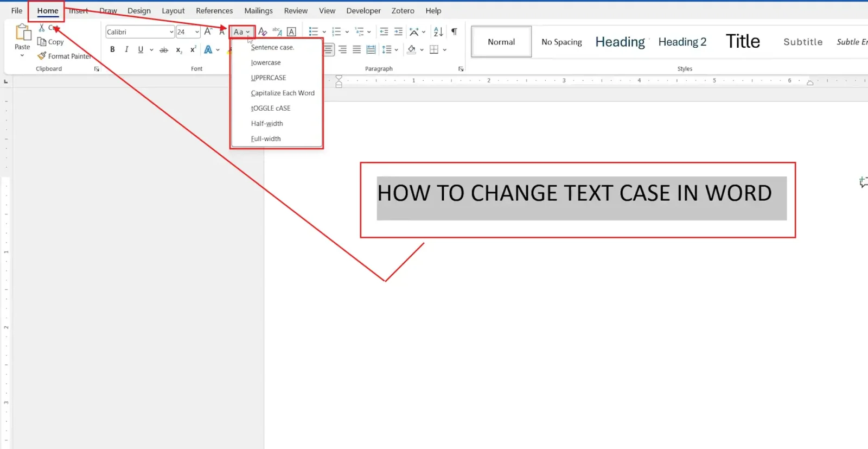
Task: Click the Sort A-Z icon
Action: pos(438,32)
